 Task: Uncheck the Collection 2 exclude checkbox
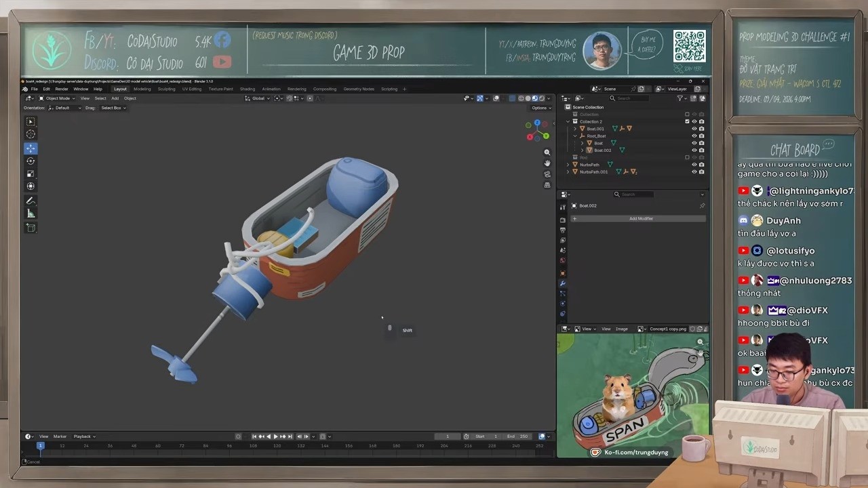click(687, 121)
